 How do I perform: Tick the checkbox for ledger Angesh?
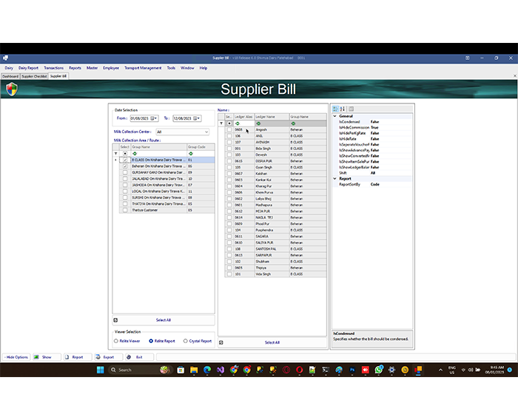click(x=229, y=130)
